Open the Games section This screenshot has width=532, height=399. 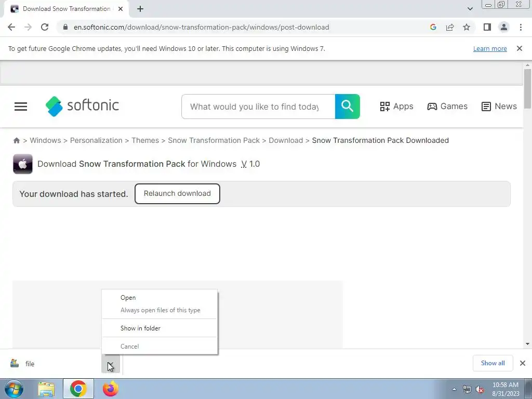tap(447, 107)
